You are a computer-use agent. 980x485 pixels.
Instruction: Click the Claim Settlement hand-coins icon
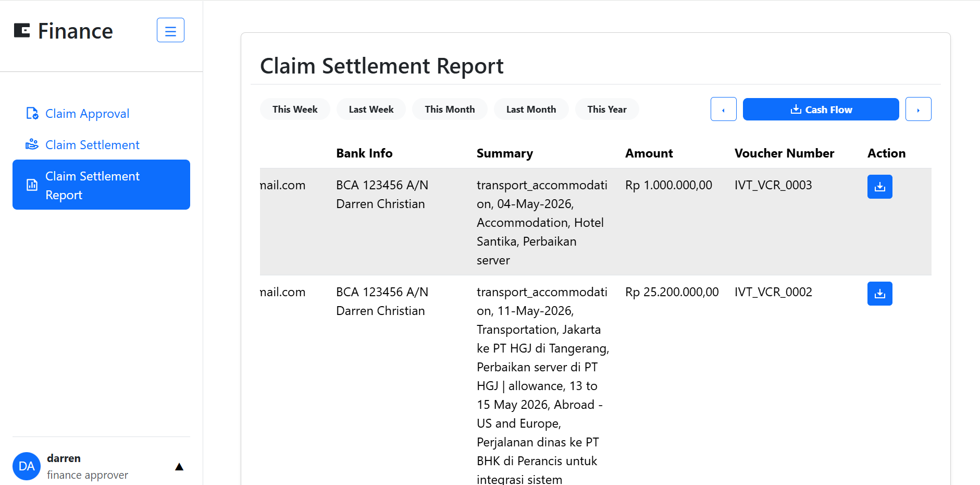[32, 144]
